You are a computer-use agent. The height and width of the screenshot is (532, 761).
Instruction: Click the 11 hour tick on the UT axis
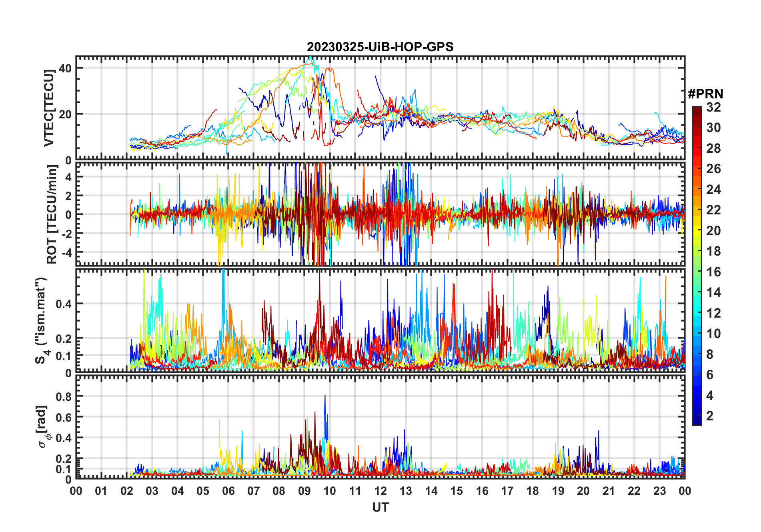pos(355,491)
